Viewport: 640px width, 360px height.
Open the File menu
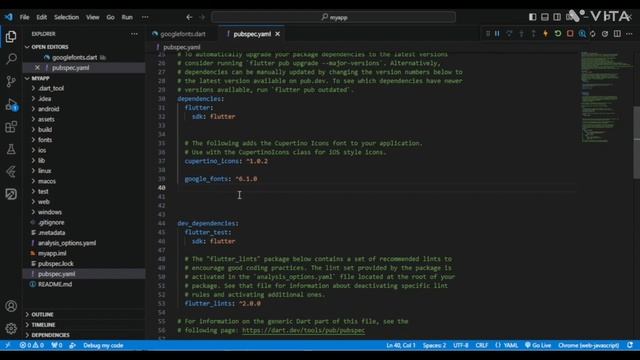[x=24, y=17]
